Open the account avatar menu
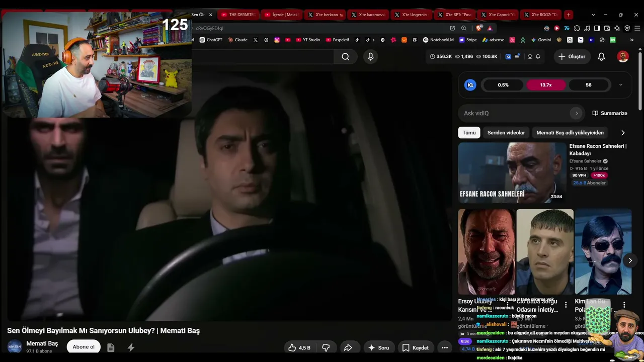 click(623, 57)
